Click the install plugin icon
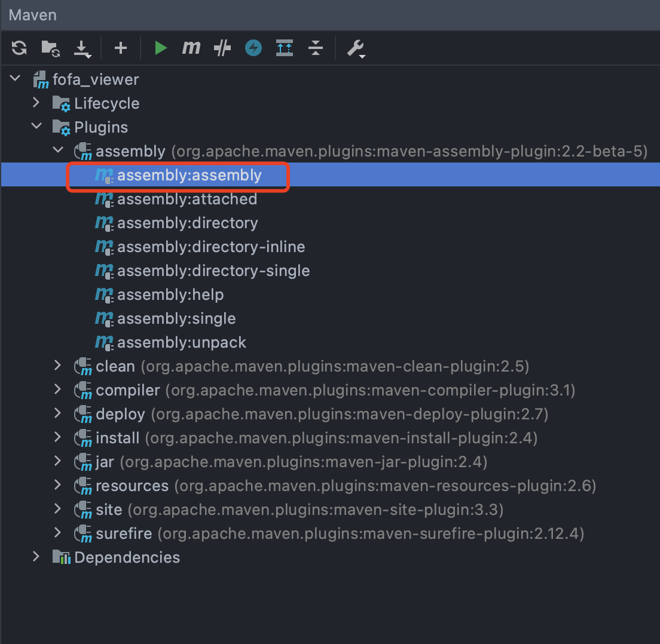 click(83, 438)
